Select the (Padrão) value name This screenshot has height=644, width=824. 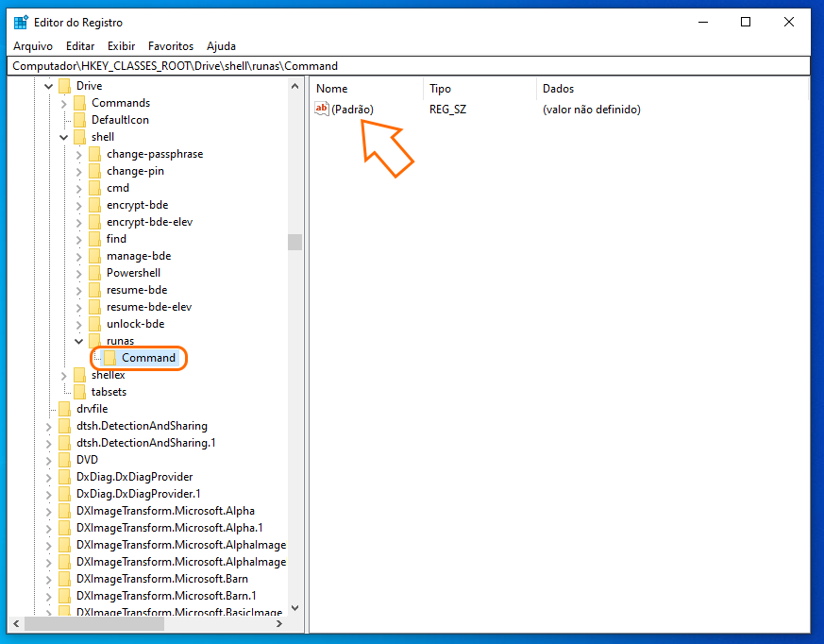(353, 110)
